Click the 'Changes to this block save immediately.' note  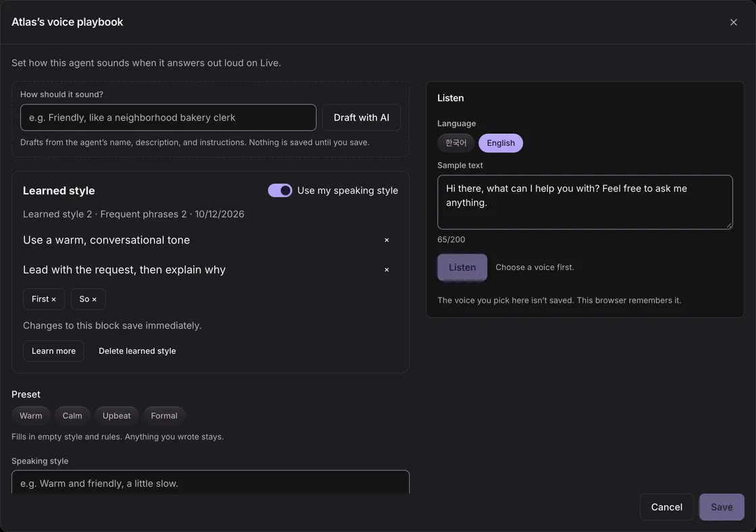(112, 325)
